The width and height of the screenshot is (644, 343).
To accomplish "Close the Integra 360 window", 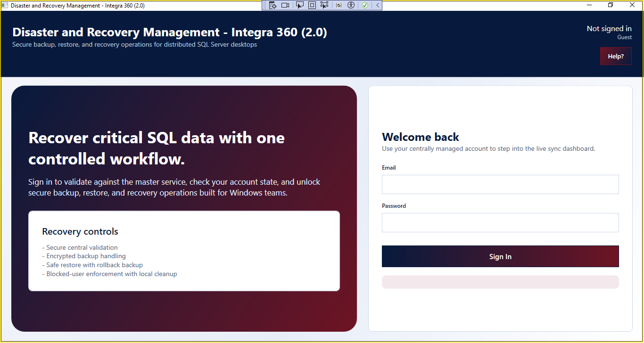I will coord(632,5).
